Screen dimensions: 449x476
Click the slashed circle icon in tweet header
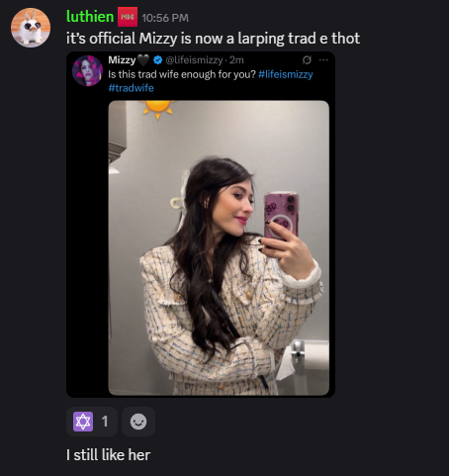coord(307,60)
